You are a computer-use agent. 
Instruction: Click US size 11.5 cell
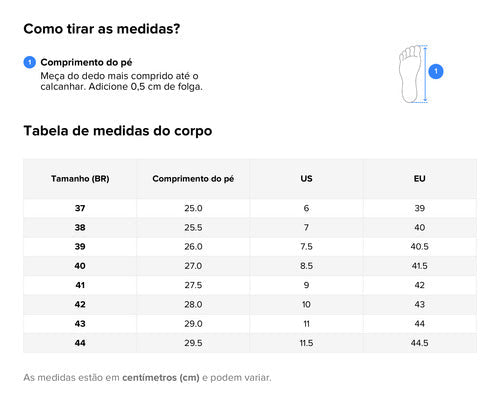[x=306, y=343]
